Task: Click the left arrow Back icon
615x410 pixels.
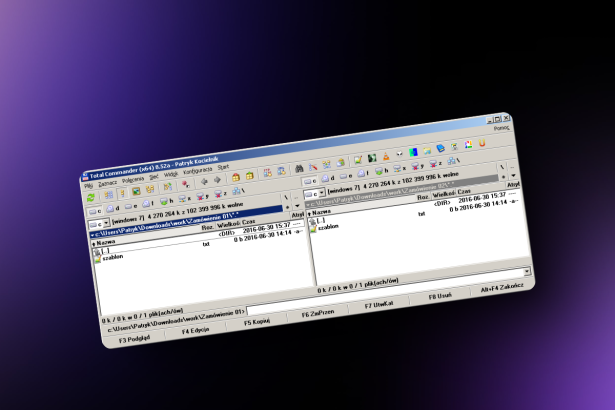Action: click(202, 182)
